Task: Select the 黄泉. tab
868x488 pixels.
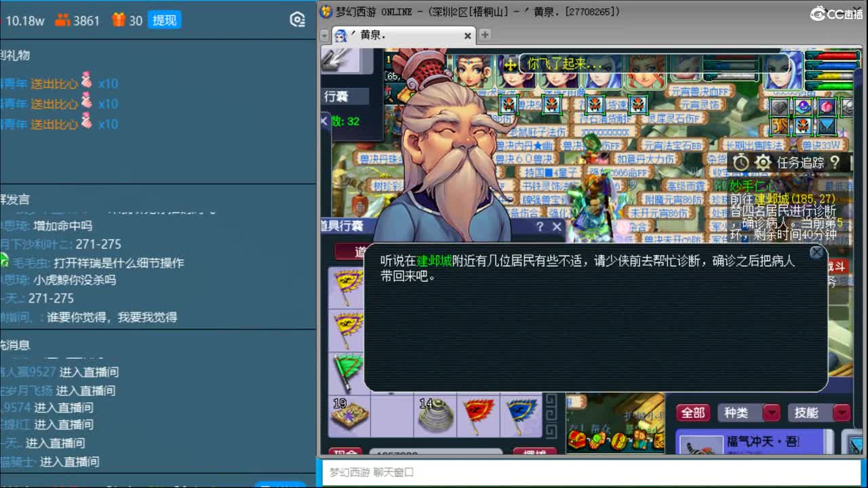Action: [x=402, y=35]
